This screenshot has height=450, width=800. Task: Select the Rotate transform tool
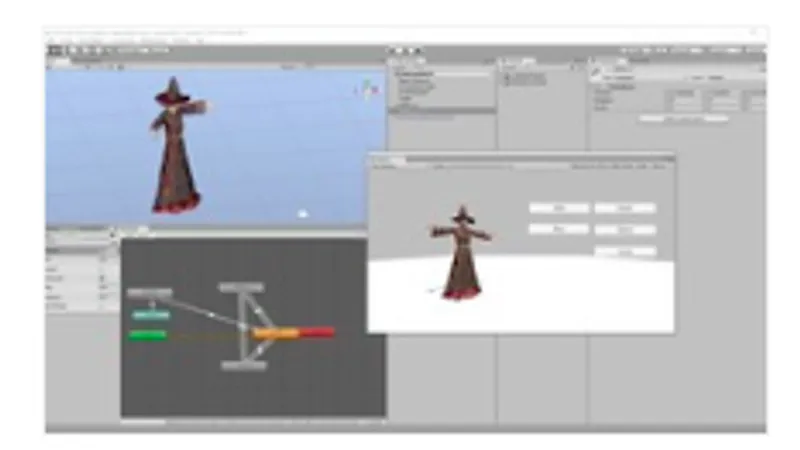(x=85, y=51)
